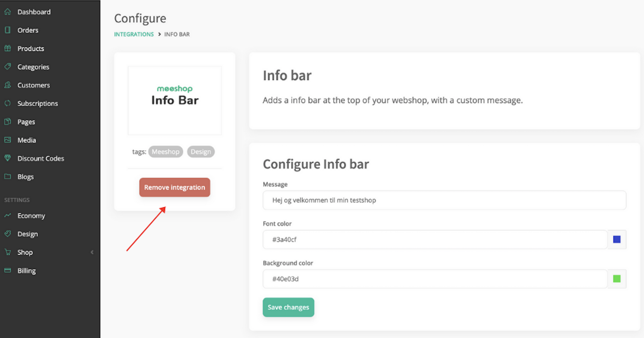Click the Orders icon in sidebar
The height and width of the screenshot is (338, 644).
click(x=8, y=30)
